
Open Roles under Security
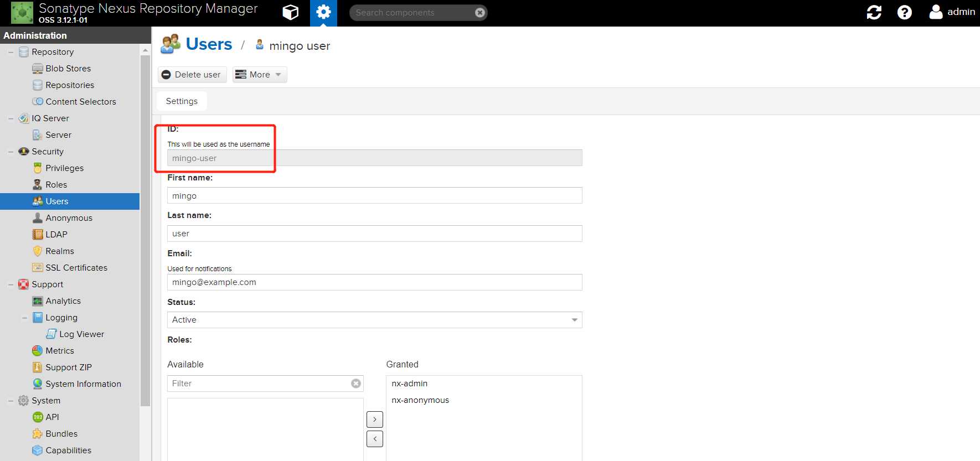tap(56, 185)
